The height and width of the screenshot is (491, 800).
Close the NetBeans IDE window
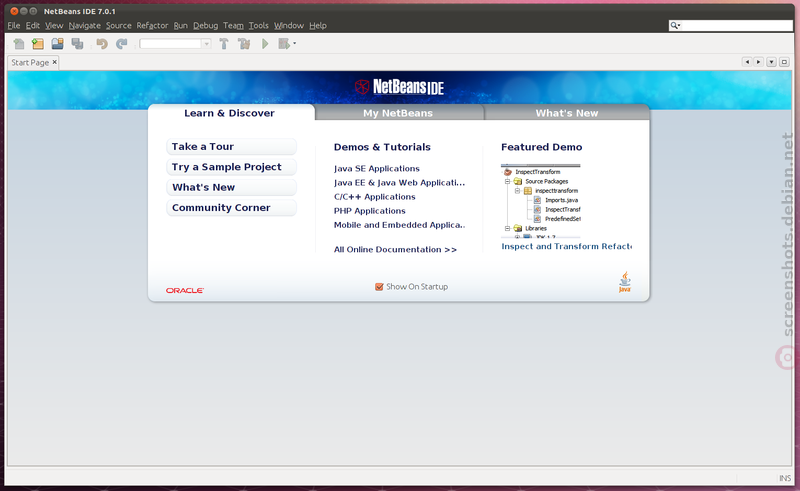14,11
